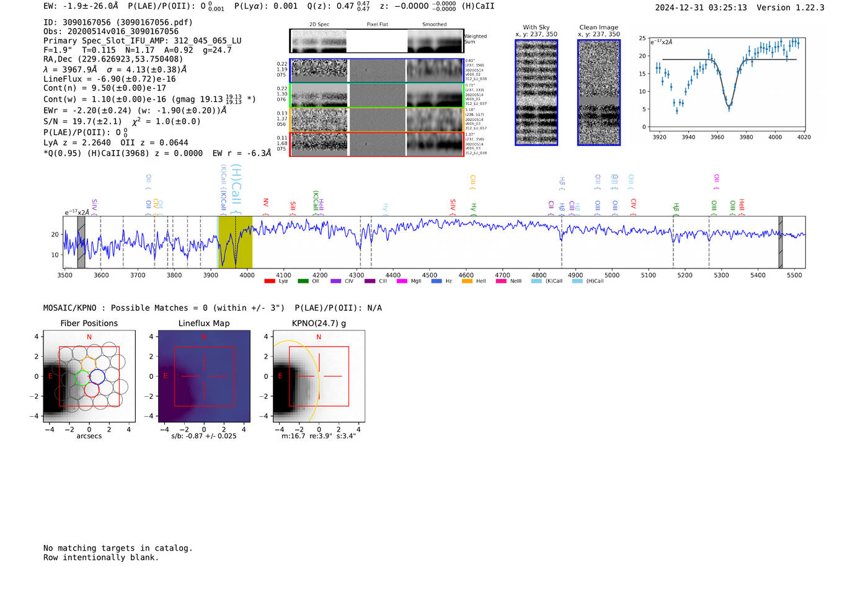Pick the orange HeII legend swatch
Screen dimensions: 868x591
pyautogui.click(x=467, y=281)
